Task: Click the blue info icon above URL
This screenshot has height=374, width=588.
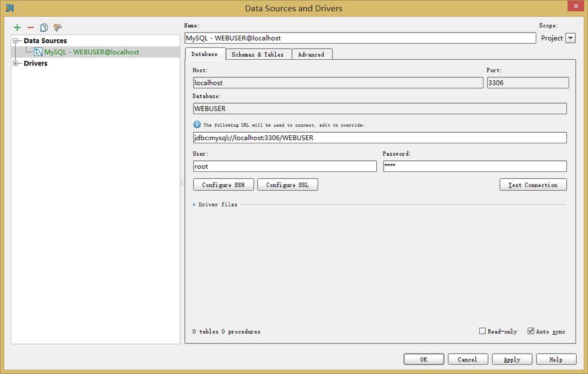Action: click(197, 125)
